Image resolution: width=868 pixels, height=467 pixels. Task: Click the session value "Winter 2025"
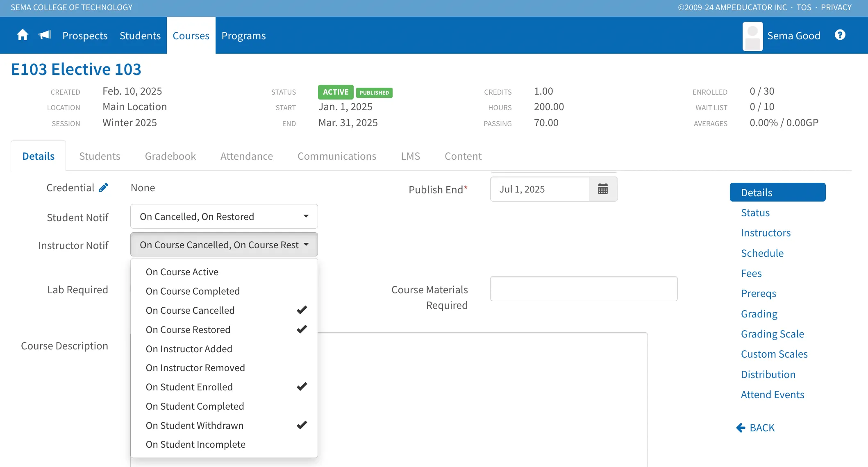click(130, 122)
